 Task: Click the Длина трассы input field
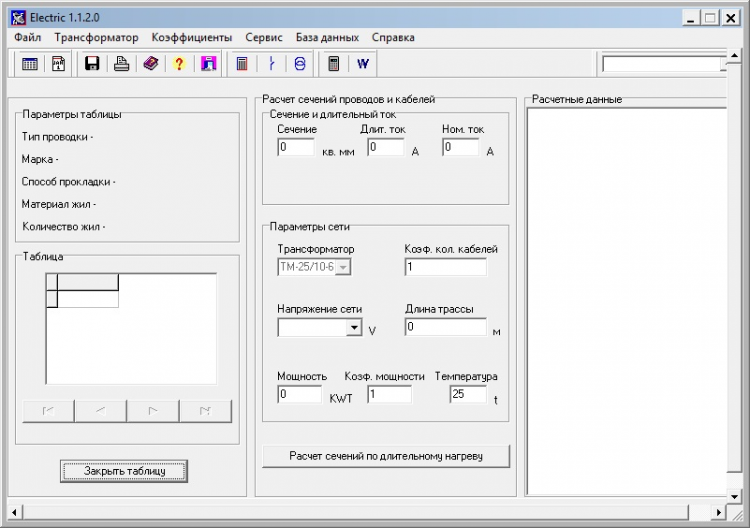click(x=445, y=327)
